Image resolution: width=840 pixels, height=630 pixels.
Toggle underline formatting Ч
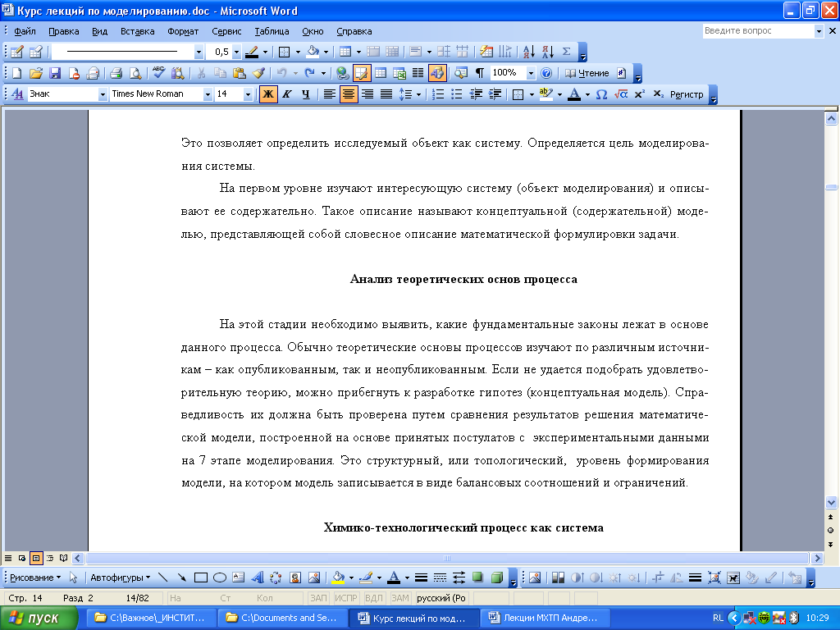(x=306, y=94)
